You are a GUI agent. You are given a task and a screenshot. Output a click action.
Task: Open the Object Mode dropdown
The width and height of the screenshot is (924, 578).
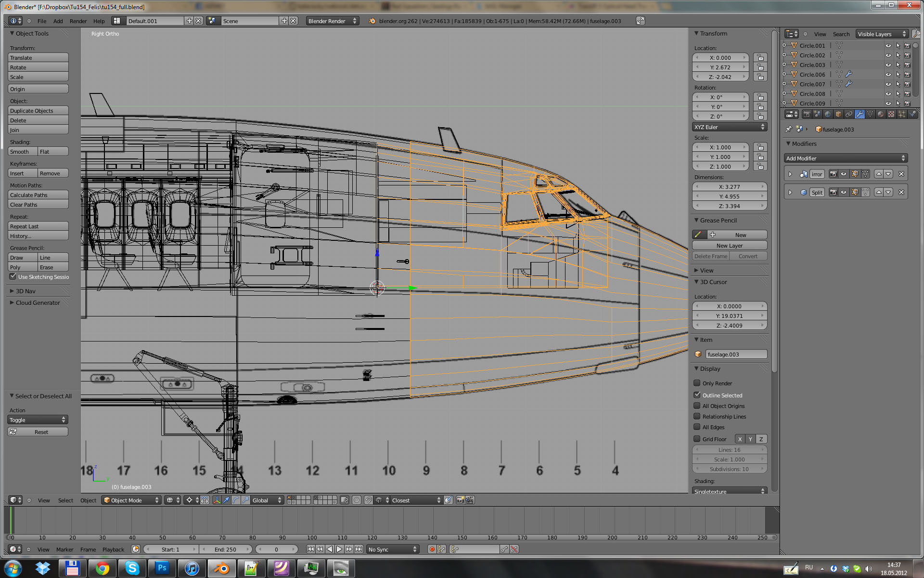click(x=131, y=500)
